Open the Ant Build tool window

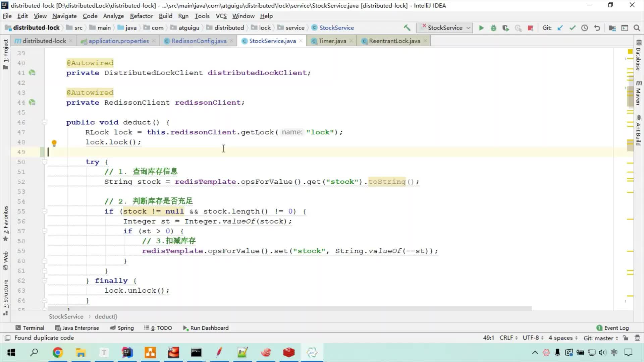[x=639, y=130]
